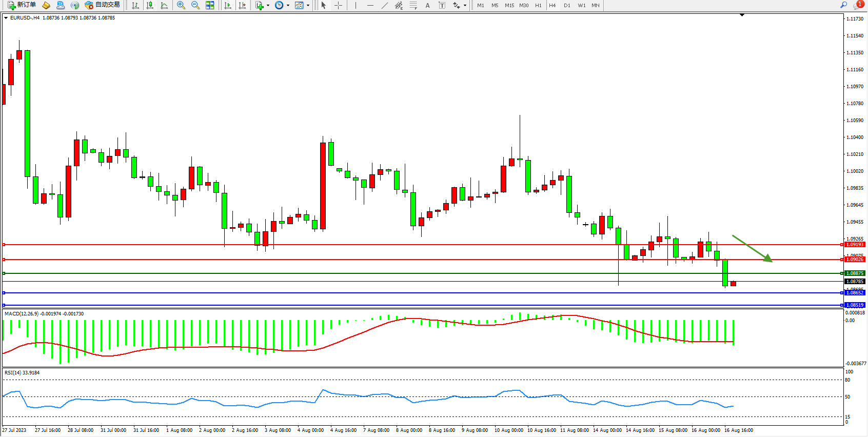Zoom out on the chart
The image size is (868, 437).
tap(195, 5)
